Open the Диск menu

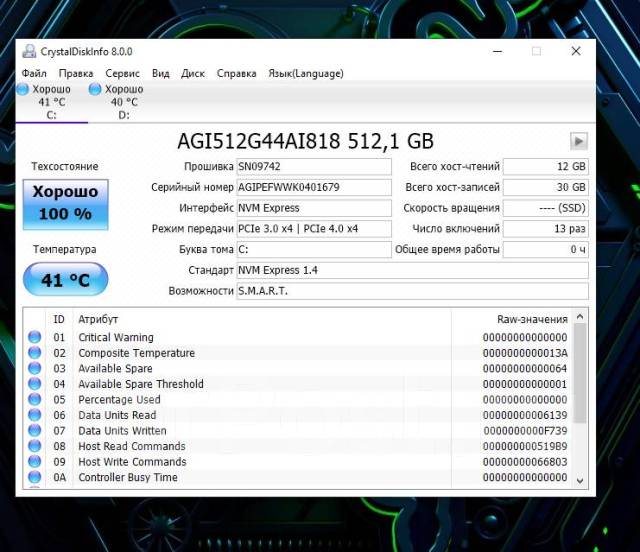click(193, 73)
